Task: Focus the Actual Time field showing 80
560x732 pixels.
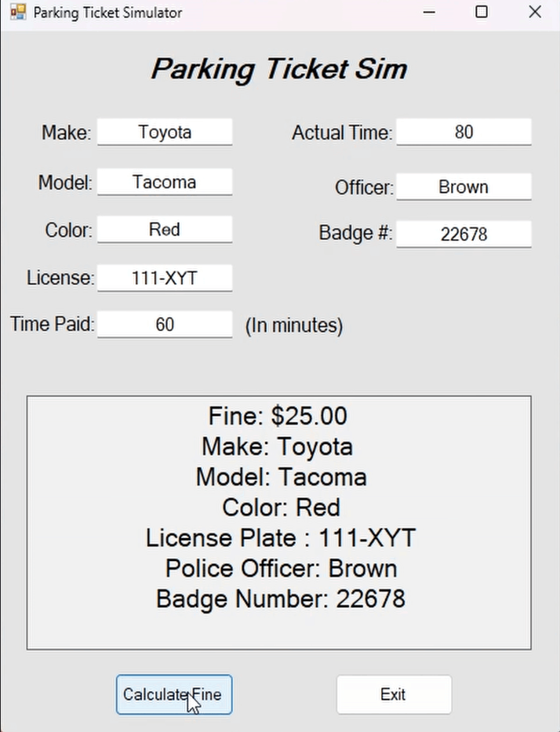Action: 464,132
